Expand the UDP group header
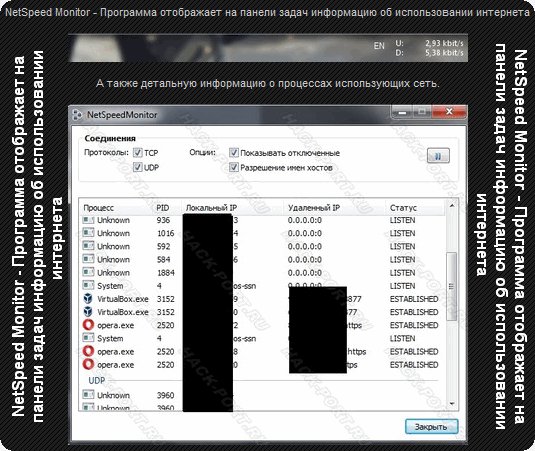 pyautogui.click(x=97, y=380)
